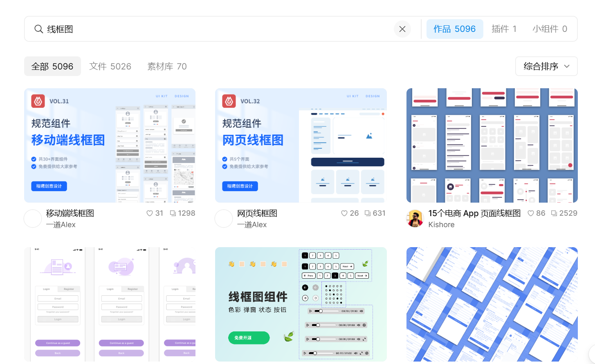This screenshot has height=364, width=595.
Task: Open the blue tilted wireframes thumbnail
Action: pos(492,304)
